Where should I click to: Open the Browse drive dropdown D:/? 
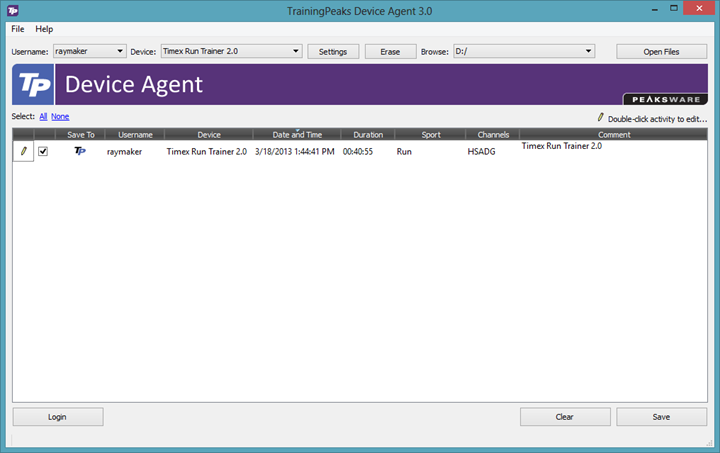(x=524, y=51)
